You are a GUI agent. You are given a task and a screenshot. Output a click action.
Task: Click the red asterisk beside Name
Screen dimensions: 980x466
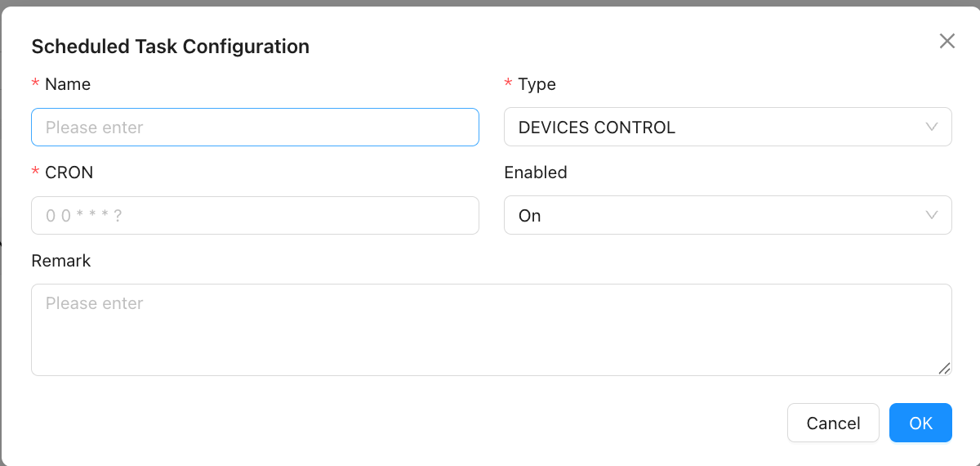(35, 84)
